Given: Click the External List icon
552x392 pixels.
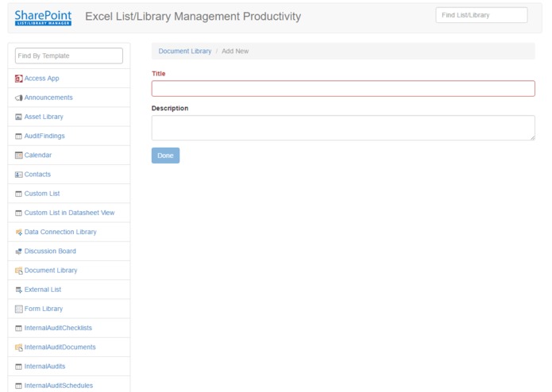Looking at the screenshot, I should (18, 290).
